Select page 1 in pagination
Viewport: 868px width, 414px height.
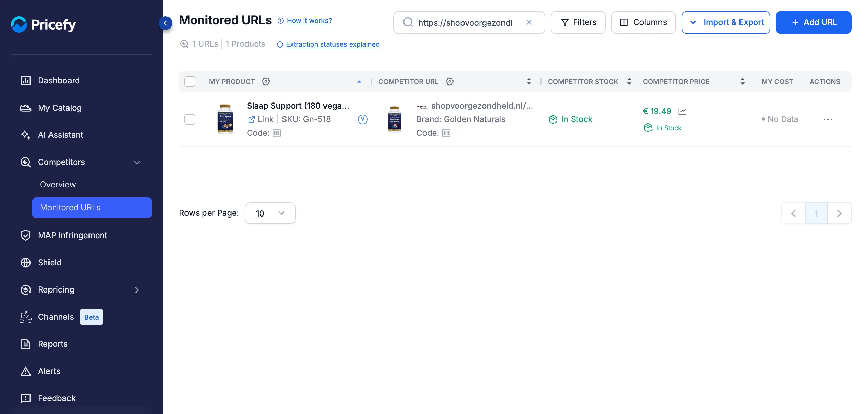[816, 213]
